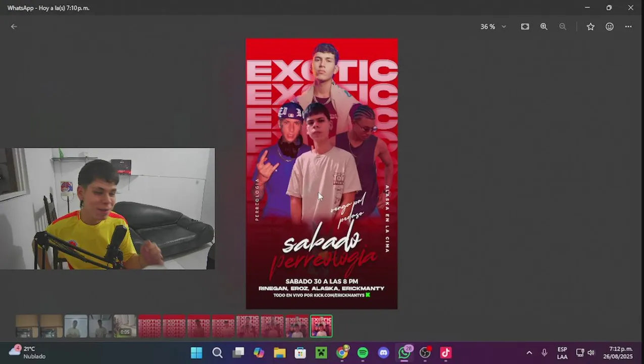Close the WhatsApp image viewer window
Screen dimensions: 644x364
click(630, 8)
